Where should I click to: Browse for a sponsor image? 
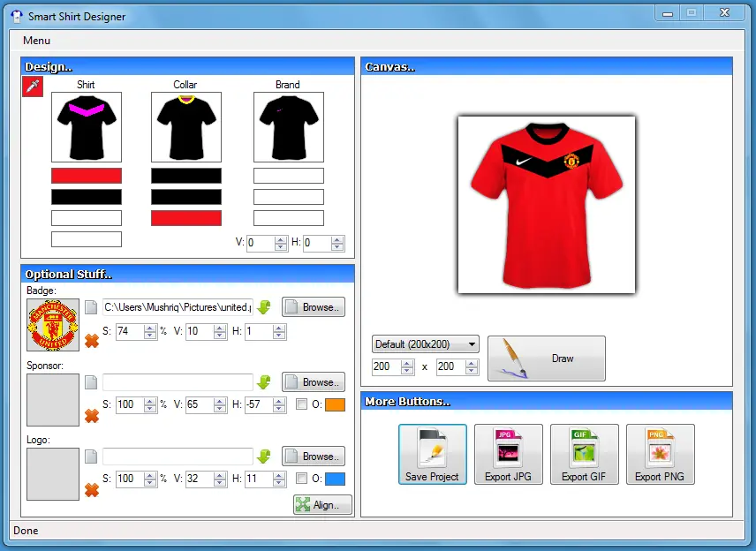(x=314, y=382)
